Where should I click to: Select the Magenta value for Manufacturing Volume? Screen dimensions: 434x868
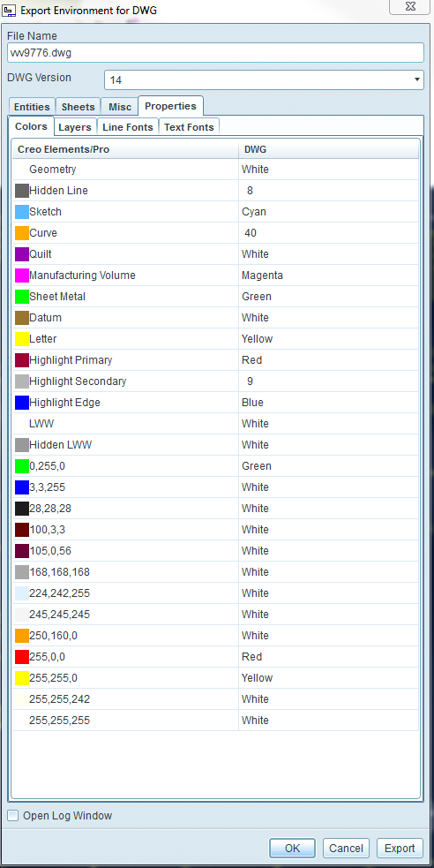263,275
